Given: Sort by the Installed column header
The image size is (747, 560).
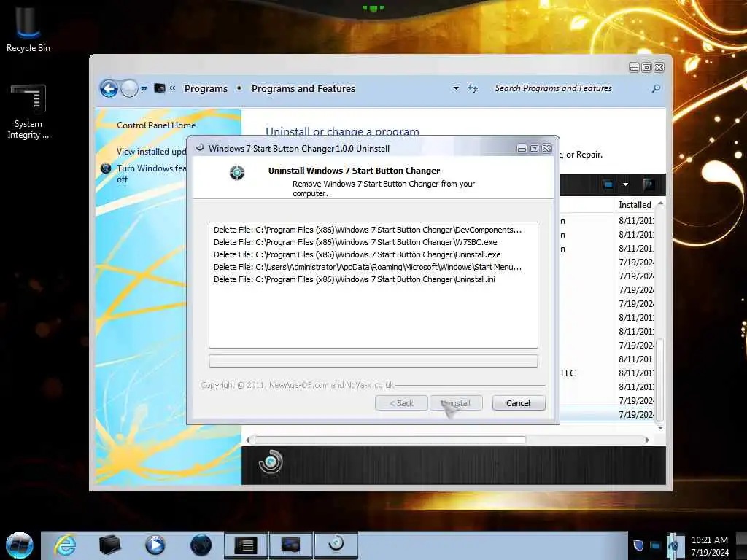Looking at the screenshot, I should [635, 205].
